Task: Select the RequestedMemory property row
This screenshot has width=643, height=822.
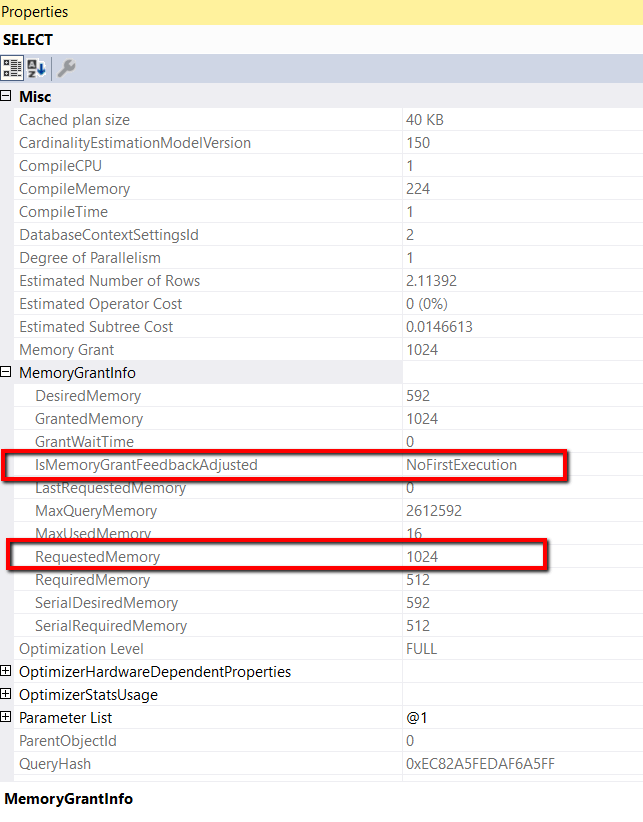Action: (329, 557)
